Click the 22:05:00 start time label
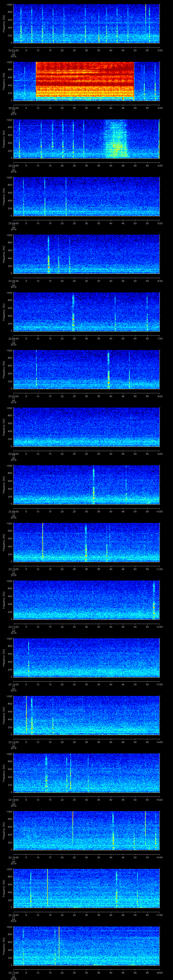 click(14, 281)
